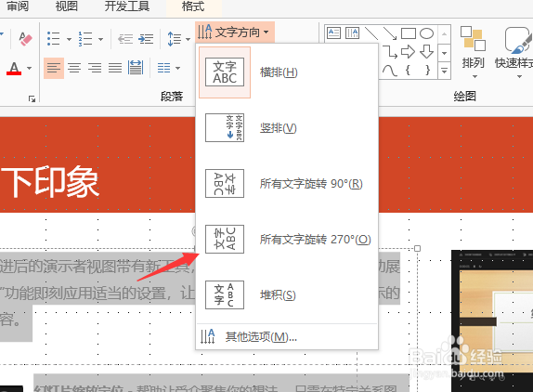
Task: Switch to the 格式 tab
Action: (193, 6)
